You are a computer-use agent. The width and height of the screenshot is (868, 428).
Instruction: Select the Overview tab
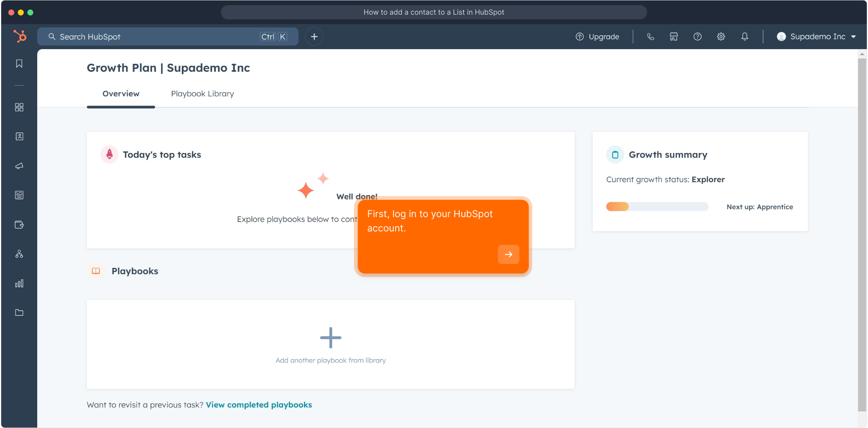[121, 94]
